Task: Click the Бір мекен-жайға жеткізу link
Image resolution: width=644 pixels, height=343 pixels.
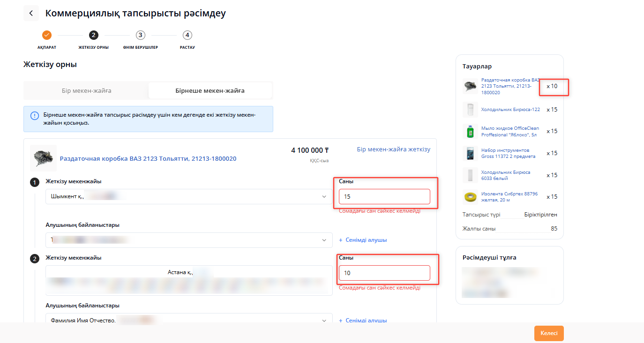Action: point(393,149)
